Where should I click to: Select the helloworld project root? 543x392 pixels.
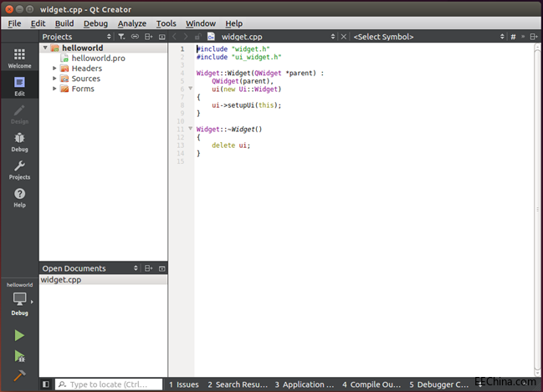(83, 48)
